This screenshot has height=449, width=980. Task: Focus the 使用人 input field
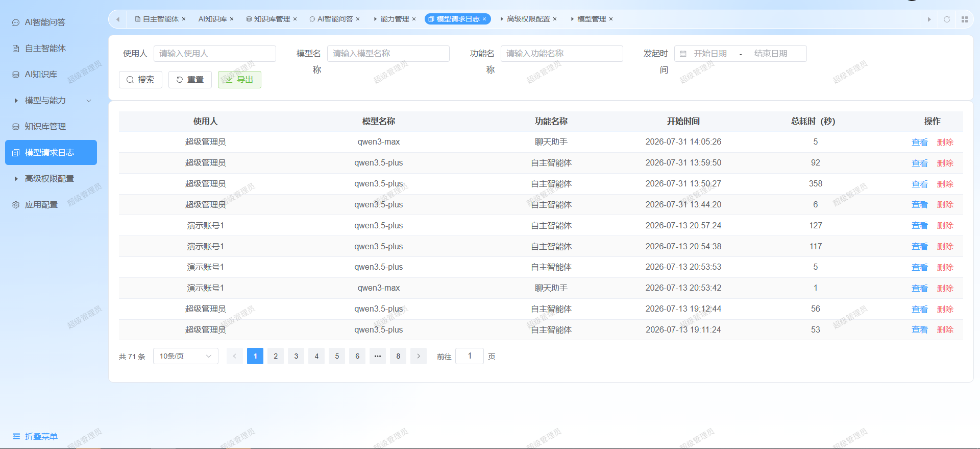[215, 54]
